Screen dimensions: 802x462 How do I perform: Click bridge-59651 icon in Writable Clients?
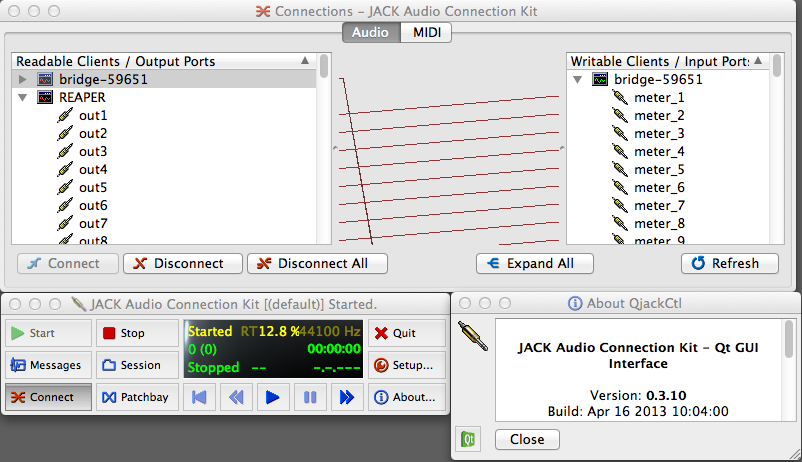(x=600, y=79)
